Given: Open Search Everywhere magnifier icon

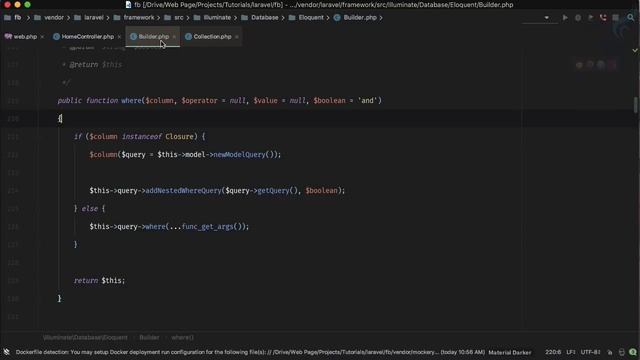Looking at the screenshot, I should [631, 18].
